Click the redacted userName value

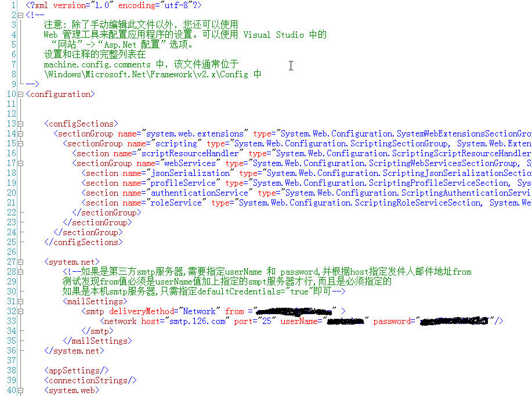click(345, 321)
